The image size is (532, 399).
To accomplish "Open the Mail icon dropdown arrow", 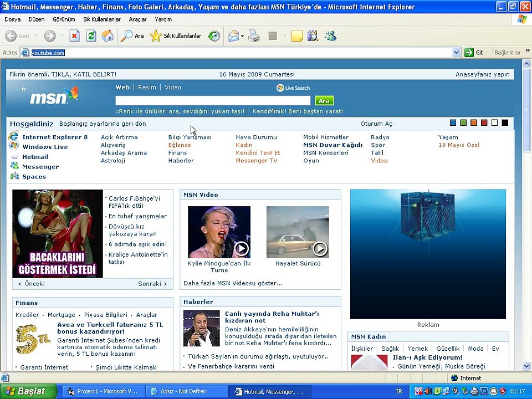I will coord(242,36).
